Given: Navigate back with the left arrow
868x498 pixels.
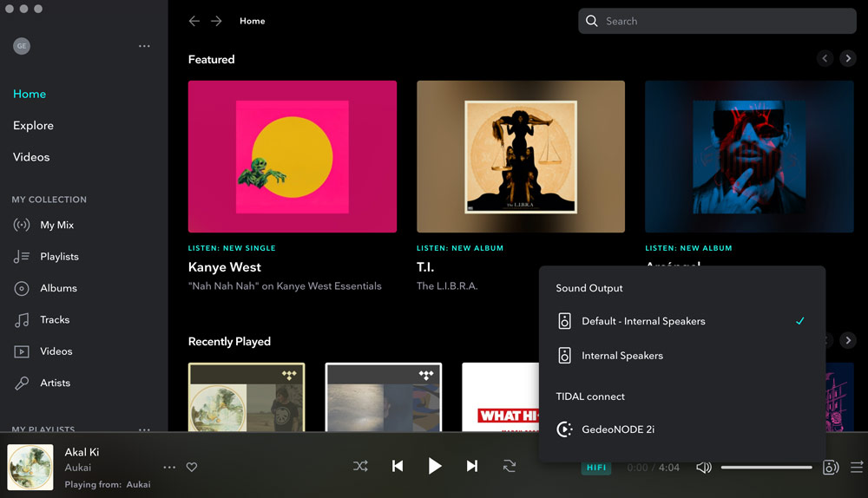Looking at the screenshot, I should [x=194, y=21].
